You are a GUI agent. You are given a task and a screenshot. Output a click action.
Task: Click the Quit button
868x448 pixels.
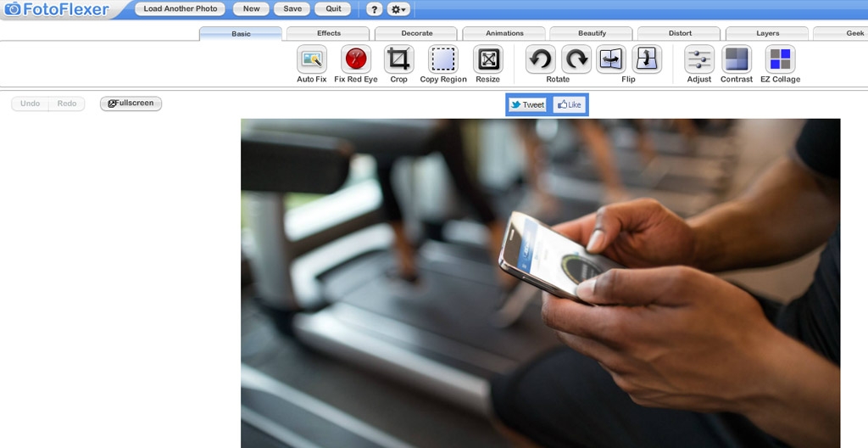333,8
